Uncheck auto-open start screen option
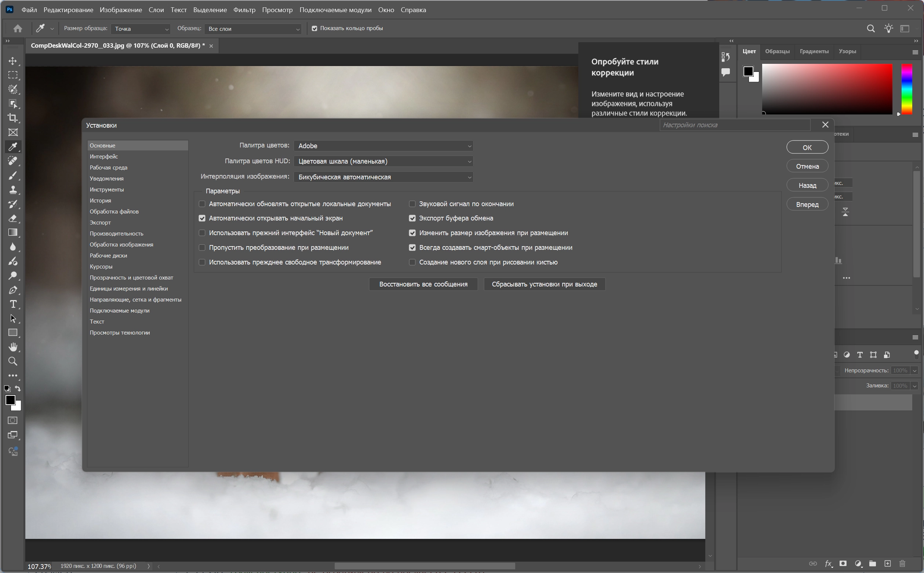Viewport: 924px width, 573px height. (202, 218)
